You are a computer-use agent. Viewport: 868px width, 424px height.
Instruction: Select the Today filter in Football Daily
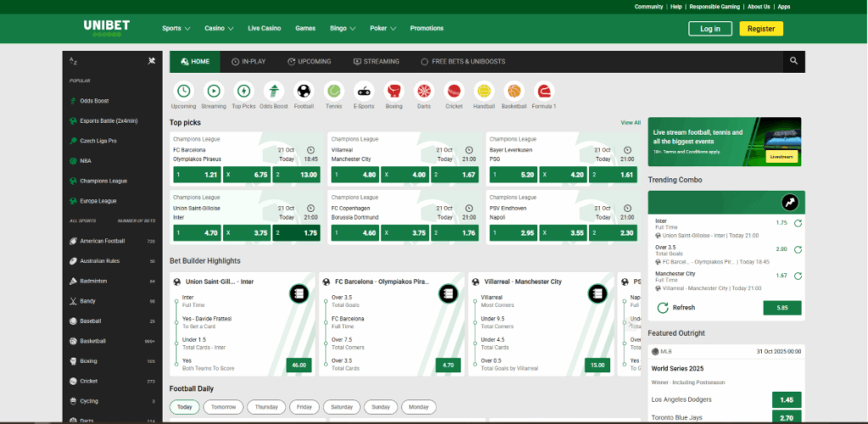point(184,406)
